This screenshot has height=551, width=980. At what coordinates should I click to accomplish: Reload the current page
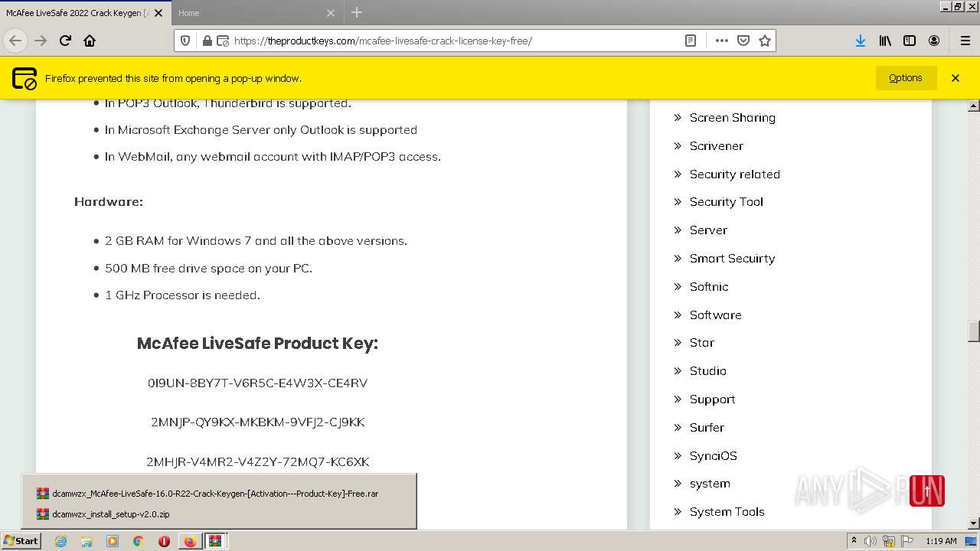65,41
